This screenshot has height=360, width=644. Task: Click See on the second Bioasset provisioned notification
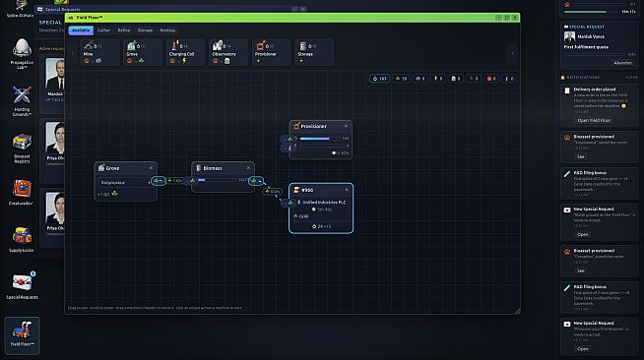[x=580, y=270]
